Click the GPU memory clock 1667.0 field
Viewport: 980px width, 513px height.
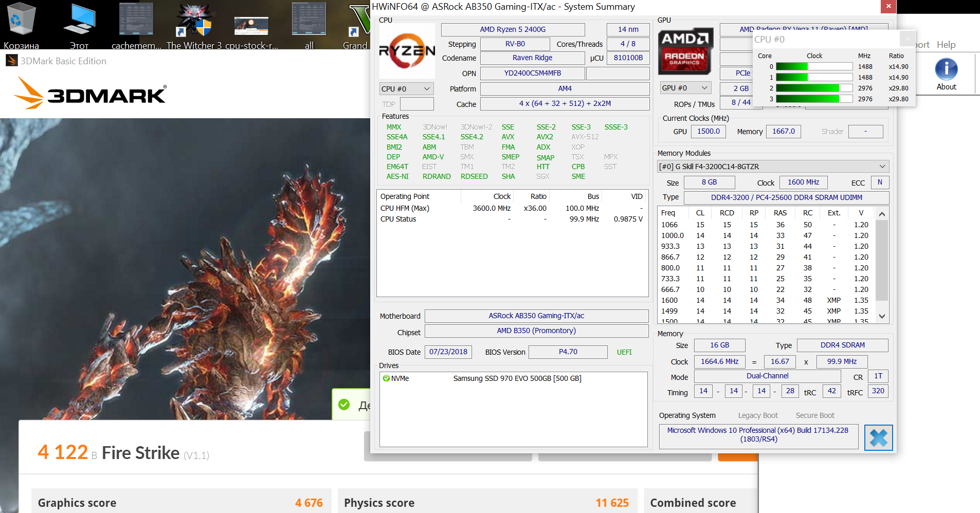(x=783, y=131)
